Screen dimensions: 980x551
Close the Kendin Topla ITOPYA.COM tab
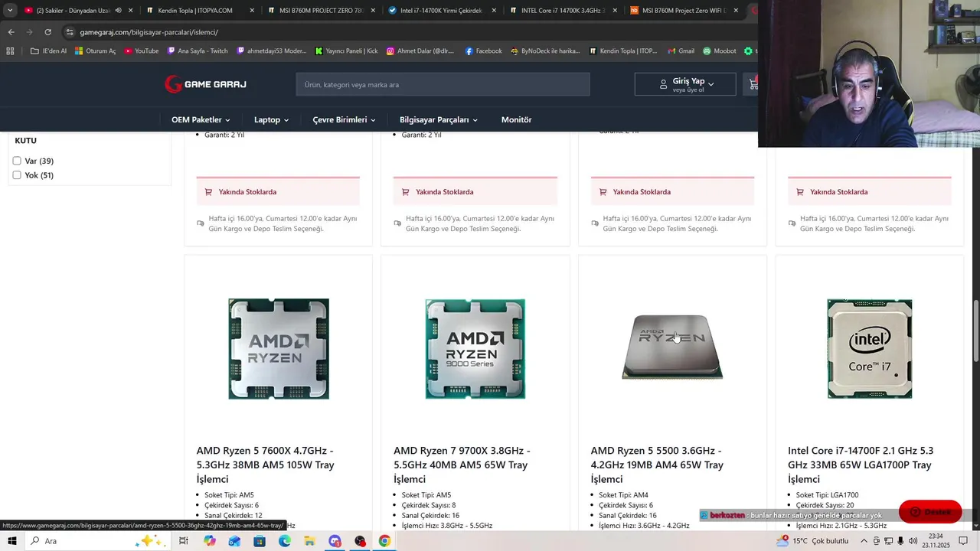point(251,11)
